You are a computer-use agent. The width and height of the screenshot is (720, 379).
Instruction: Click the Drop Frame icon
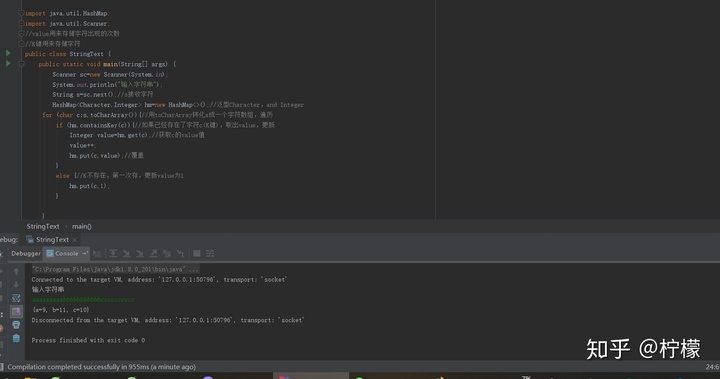pos(167,253)
